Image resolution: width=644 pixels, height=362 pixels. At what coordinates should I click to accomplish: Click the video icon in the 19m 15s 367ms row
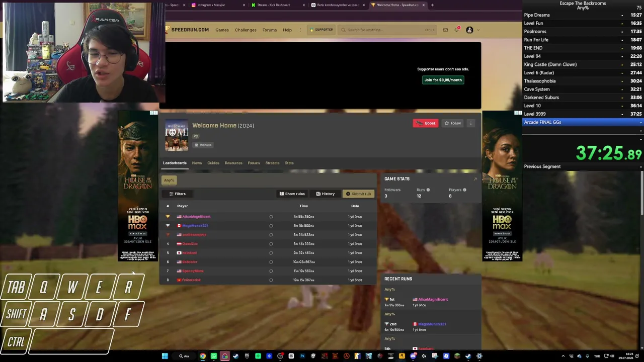coord(271,280)
